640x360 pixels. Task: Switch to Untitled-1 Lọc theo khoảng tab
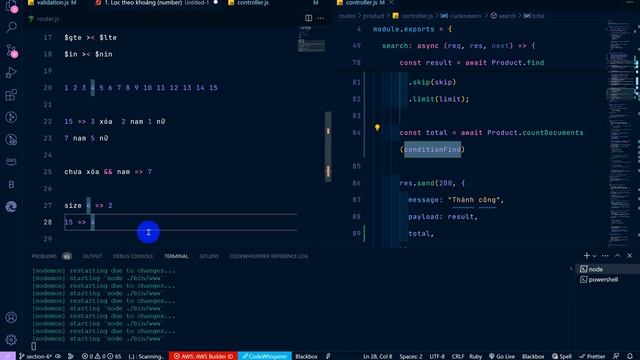156,3
